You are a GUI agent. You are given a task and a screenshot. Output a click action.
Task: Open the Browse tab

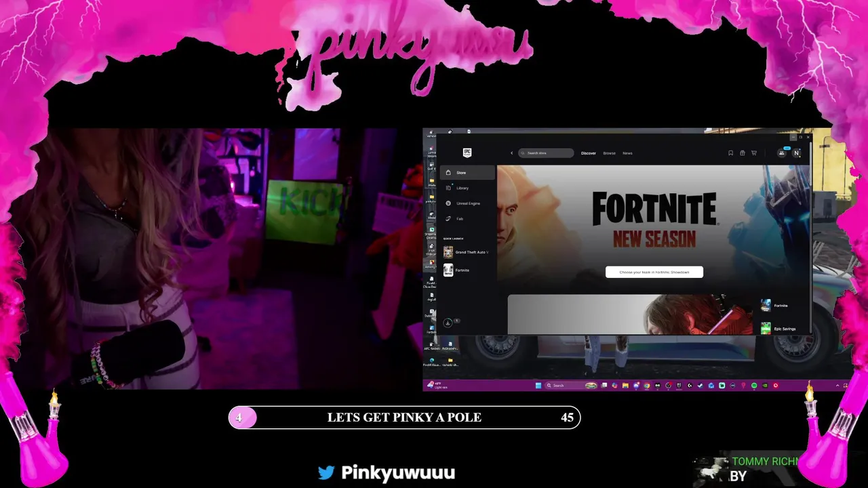(x=610, y=153)
